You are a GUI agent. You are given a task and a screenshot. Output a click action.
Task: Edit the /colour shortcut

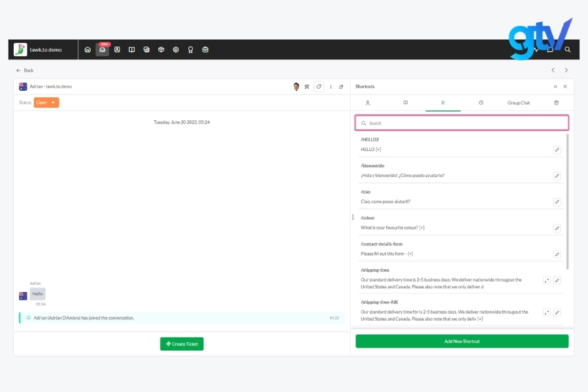tap(557, 228)
